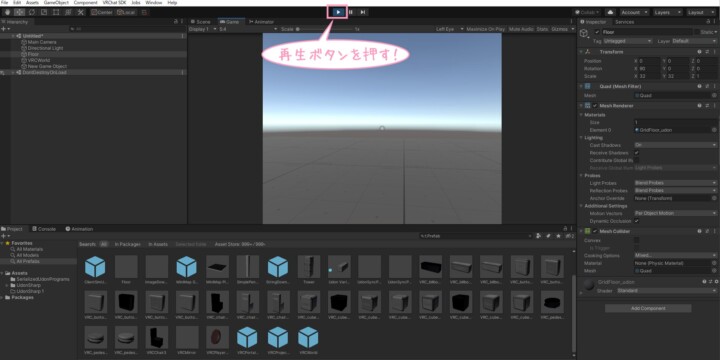
Task: Open the Account dropdown
Action: (634, 12)
